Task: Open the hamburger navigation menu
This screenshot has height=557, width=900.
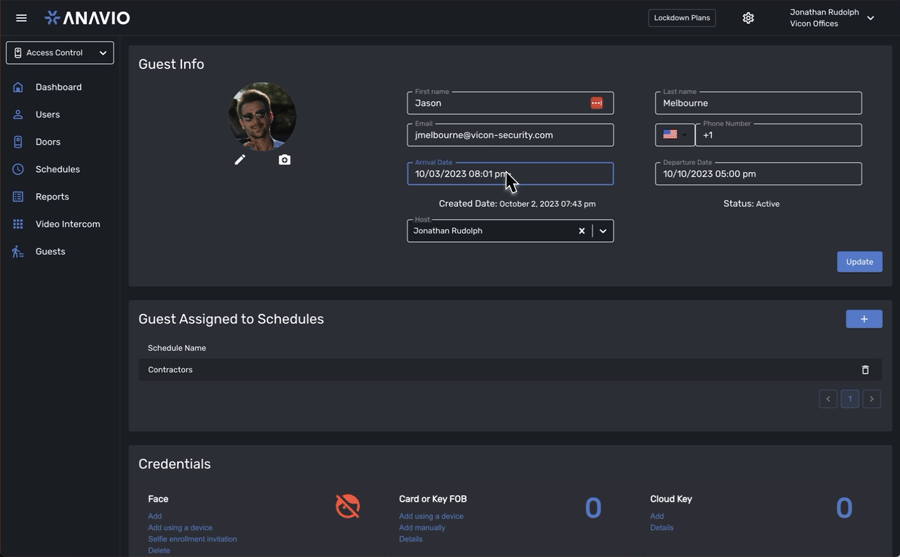Action: coord(21,18)
